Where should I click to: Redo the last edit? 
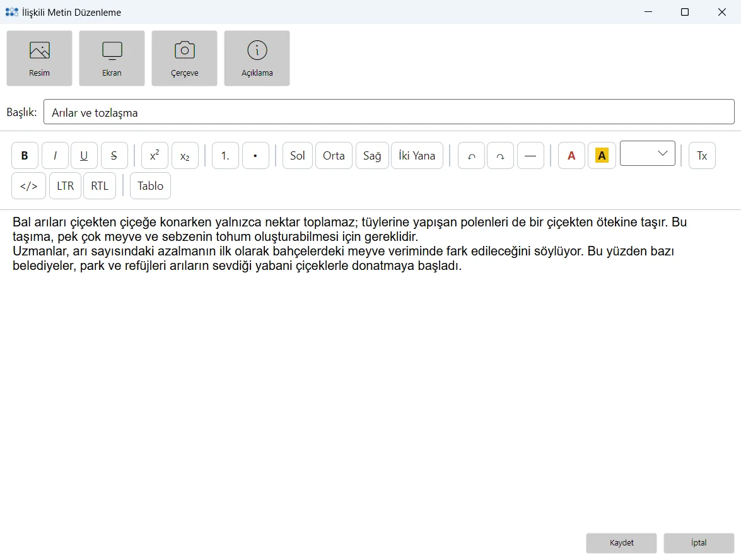click(x=501, y=156)
